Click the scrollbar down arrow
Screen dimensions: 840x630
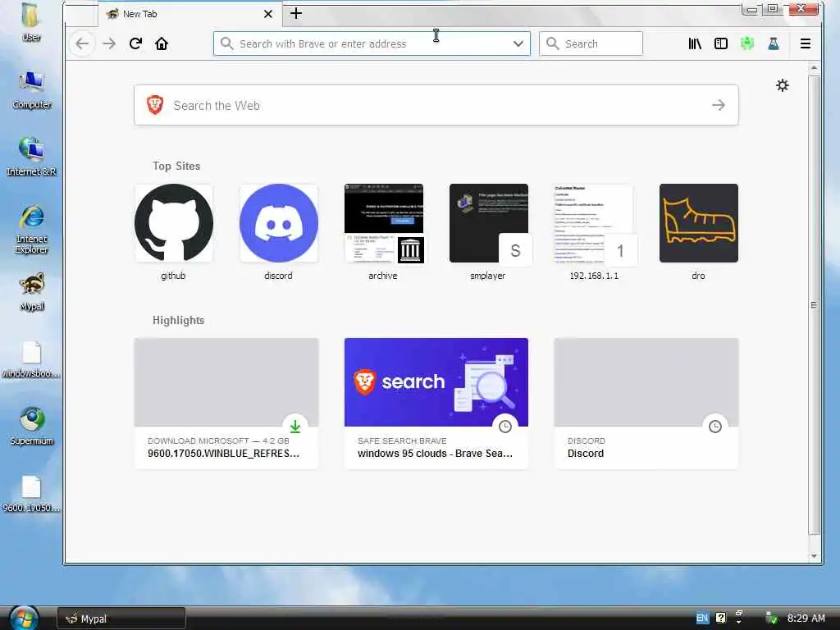tap(814, 556)
